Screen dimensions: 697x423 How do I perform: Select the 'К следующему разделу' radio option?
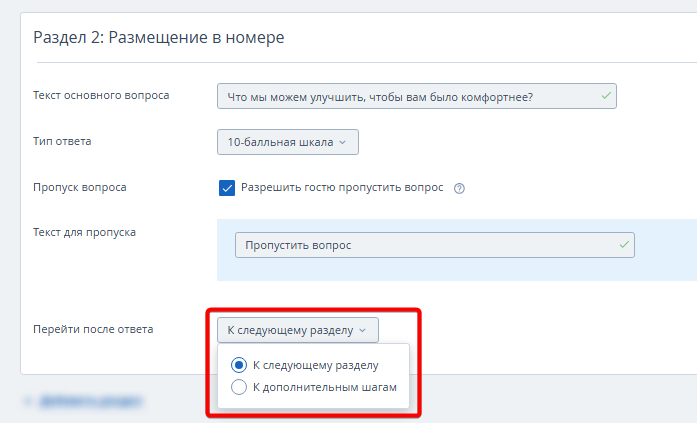(239, 365)
